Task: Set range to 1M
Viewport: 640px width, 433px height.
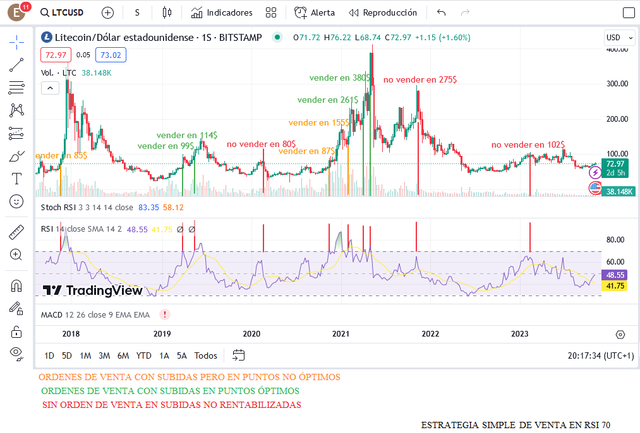Action: click(85, 356)
